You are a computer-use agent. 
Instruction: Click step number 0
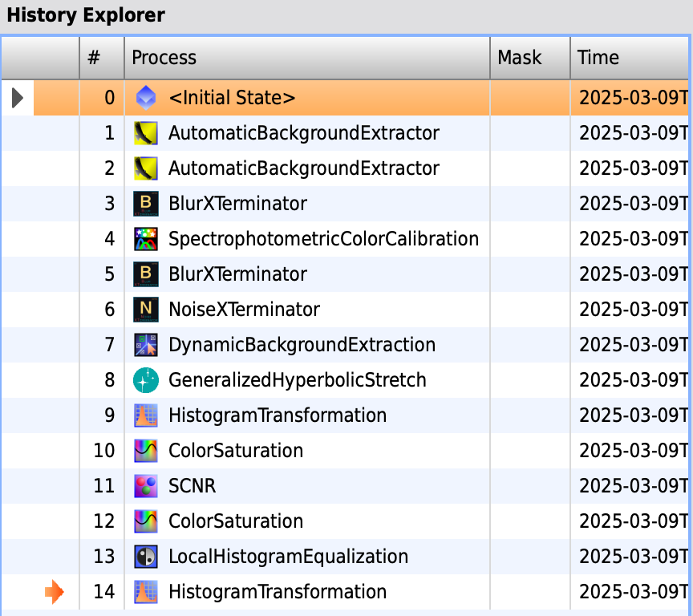pyautogui.click(x=110, y=98)
